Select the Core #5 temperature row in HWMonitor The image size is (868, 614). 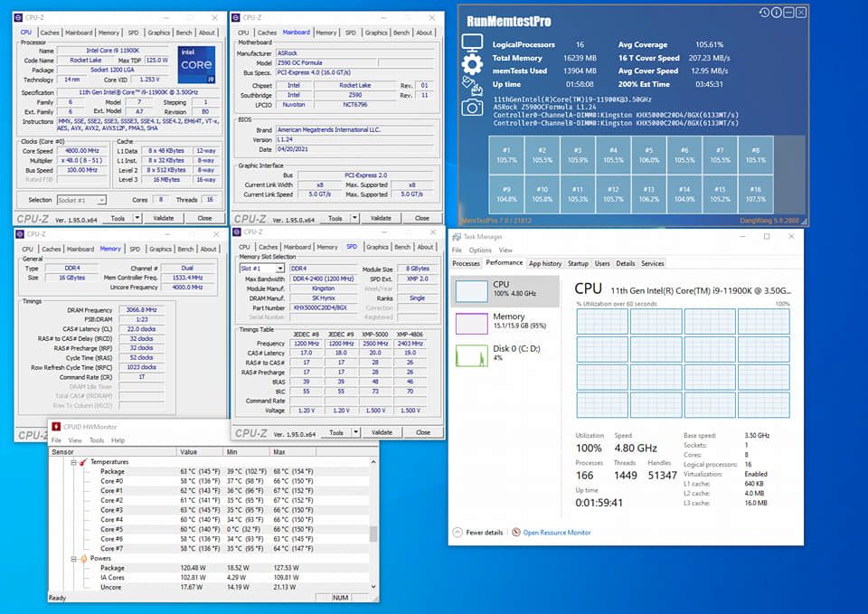click(209, 529)
